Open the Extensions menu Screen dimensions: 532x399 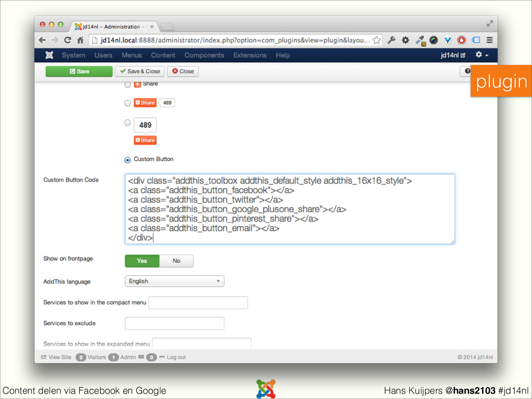coord(250,55)
